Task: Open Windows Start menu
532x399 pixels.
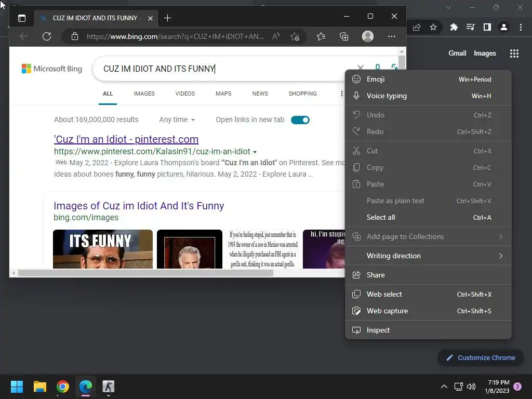Action: pos(17,387)
